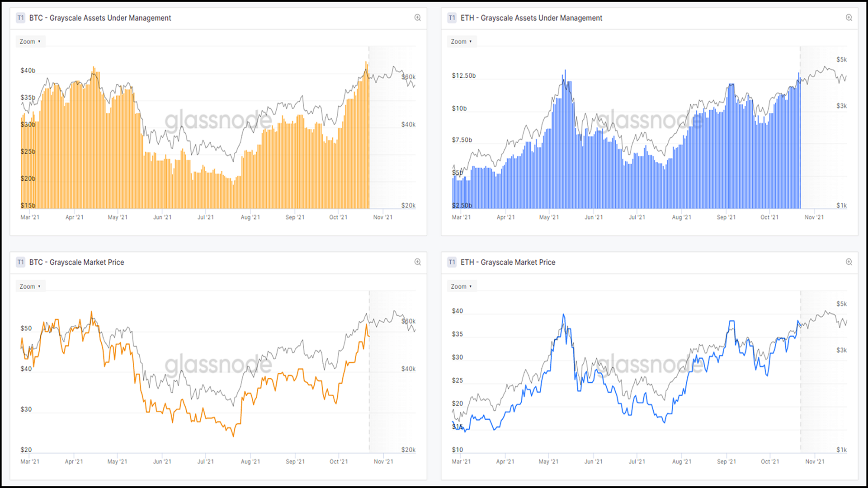Click magnifier icon on ETH Assets Under Management chart
Viewport: 868px width, 488px height.
click(x=849, y=18)
